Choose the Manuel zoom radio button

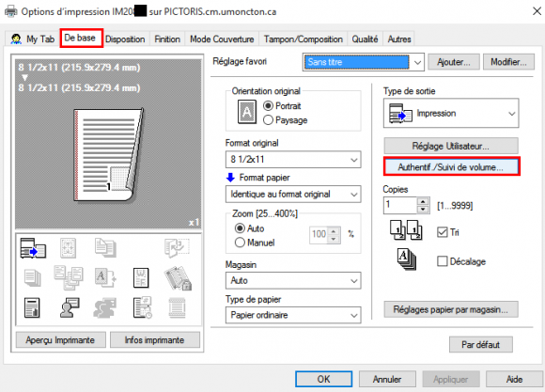[x=240, y=243]
